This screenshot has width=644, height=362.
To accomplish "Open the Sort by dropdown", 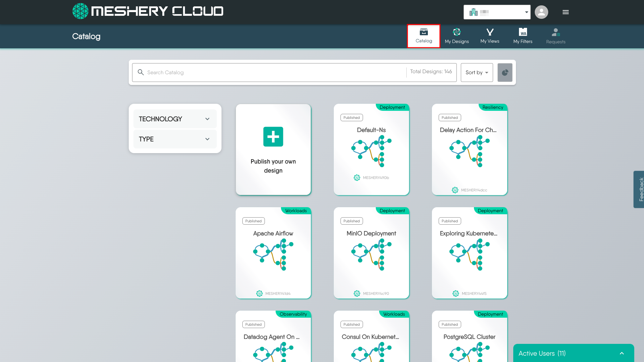I will coord(476,73).
